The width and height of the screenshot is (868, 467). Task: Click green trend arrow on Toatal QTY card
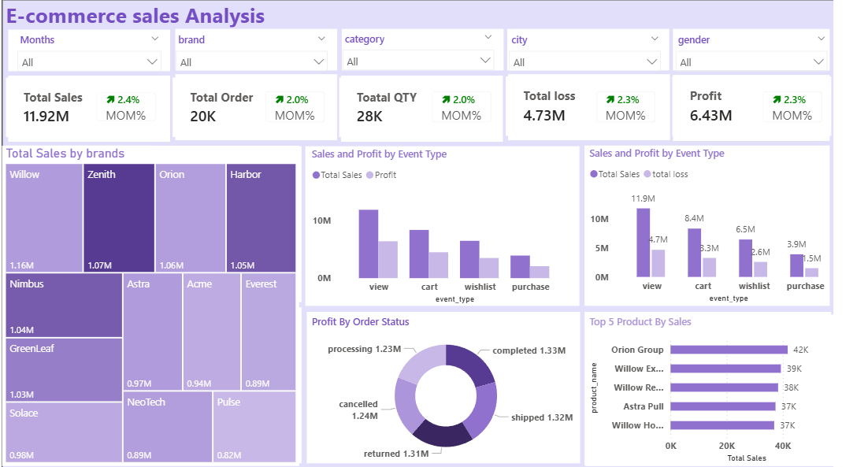(x=445, y=100)
